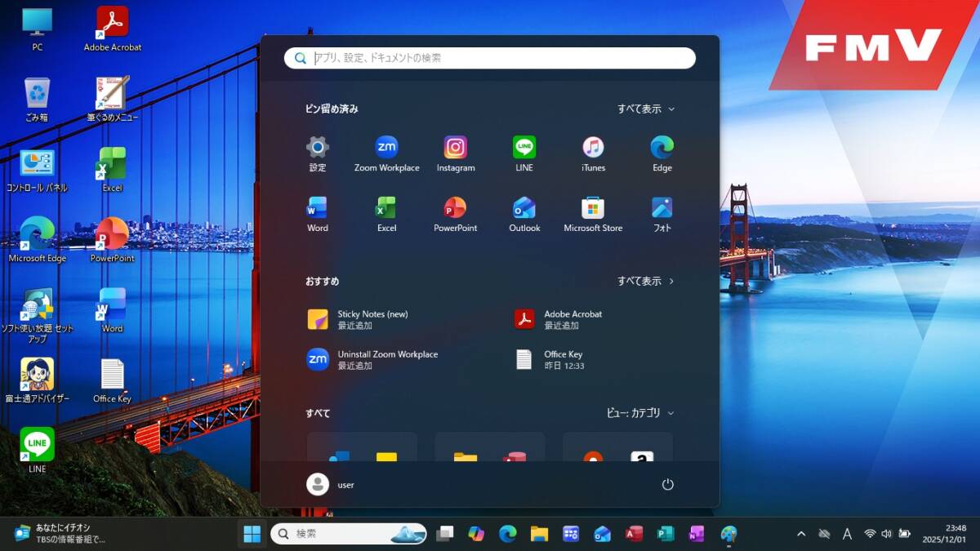
Task: Open the Wi-Fi network tray icon
Action: point(870,534)
